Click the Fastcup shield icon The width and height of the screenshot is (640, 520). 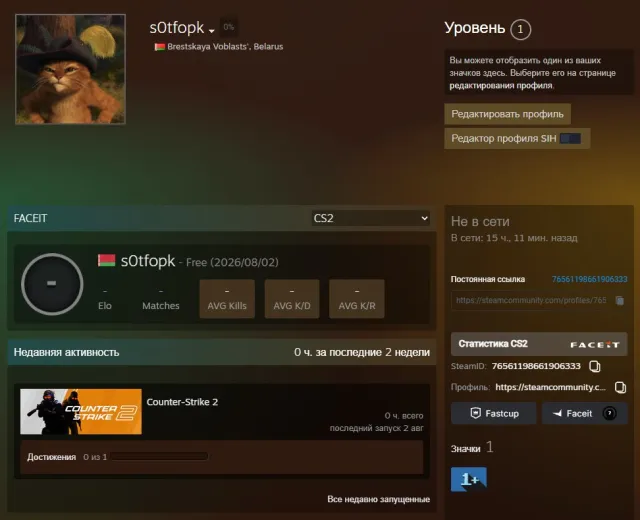(476, 413)
